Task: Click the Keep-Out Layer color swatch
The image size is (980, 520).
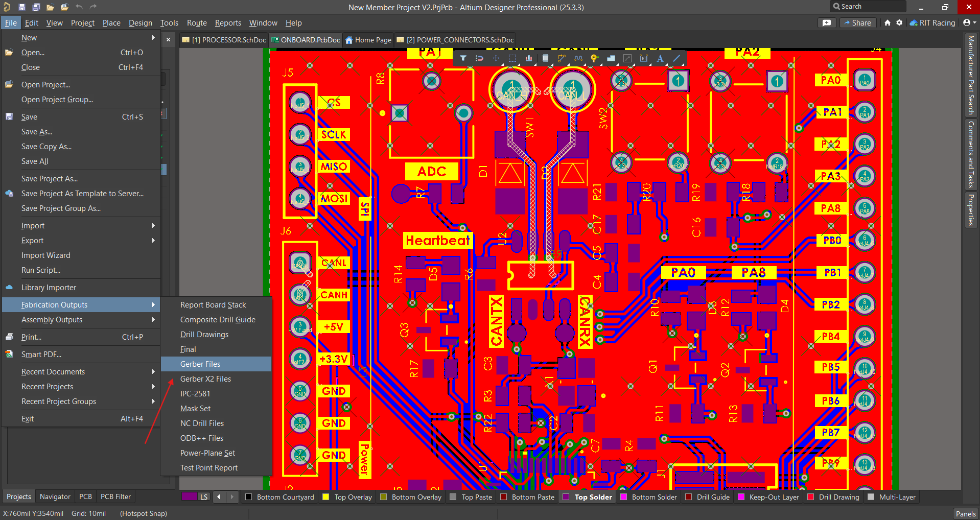Action: pyautogui.click(x=741, y=497)
